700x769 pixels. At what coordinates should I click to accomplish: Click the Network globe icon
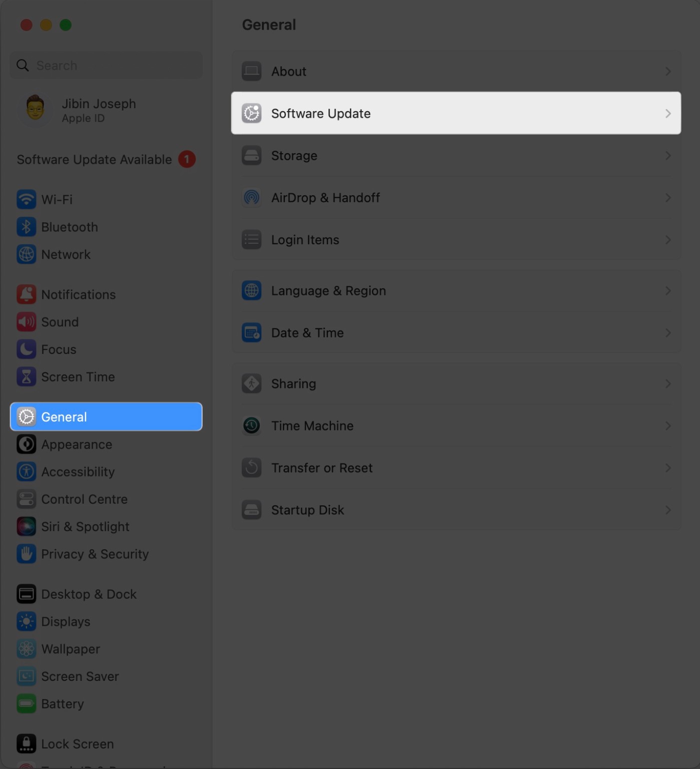pyautogui.click(x=26, y=254)
